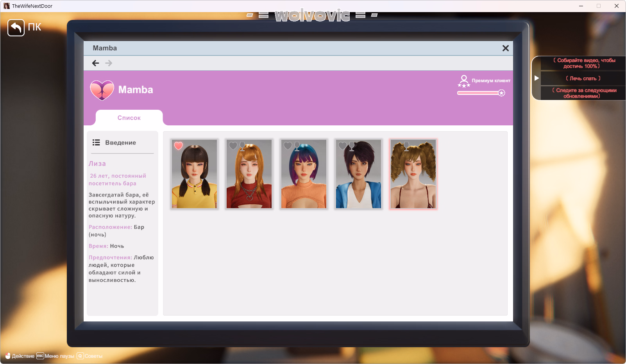Viewport: 626px width, 364px height.
Task: Toggle favorite heart on dark short-haired profile card
Action: coord(343,146)
